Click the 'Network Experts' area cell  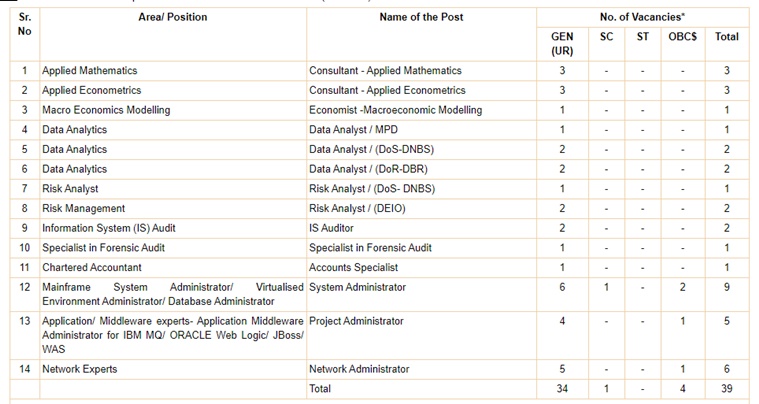point(79,369)
